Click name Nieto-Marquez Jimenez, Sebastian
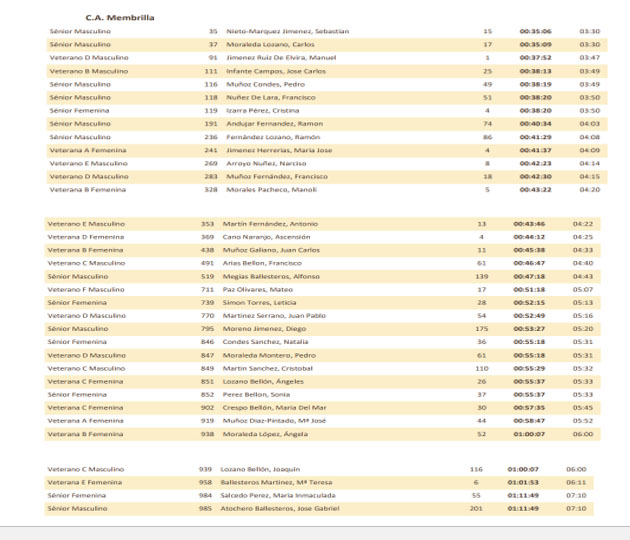 click(288, 31)
